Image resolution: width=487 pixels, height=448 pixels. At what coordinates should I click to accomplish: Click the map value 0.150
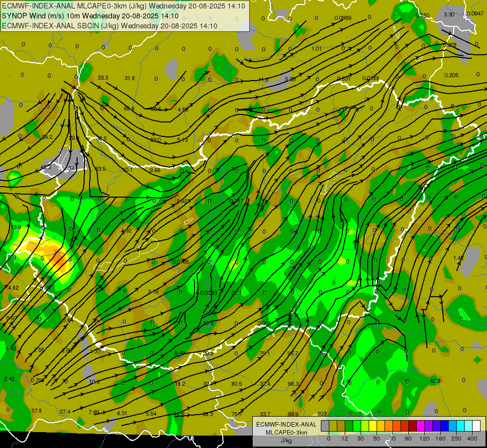tap(422, 15)
